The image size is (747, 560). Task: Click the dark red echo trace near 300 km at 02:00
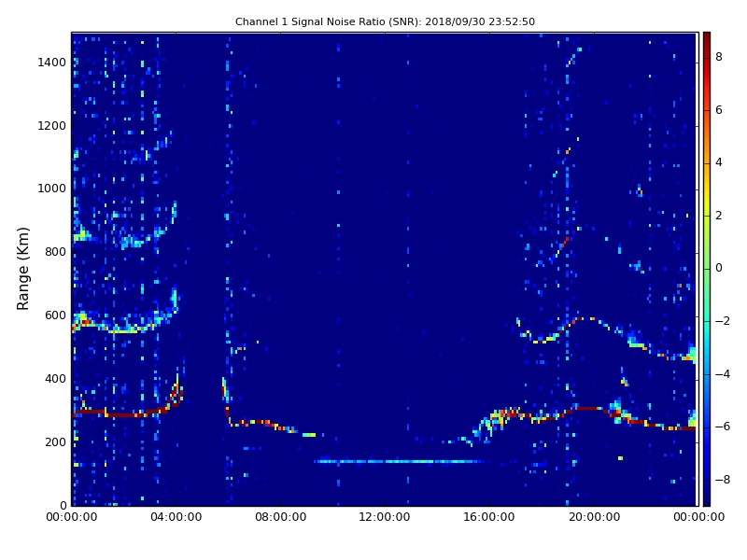(123, 413)
